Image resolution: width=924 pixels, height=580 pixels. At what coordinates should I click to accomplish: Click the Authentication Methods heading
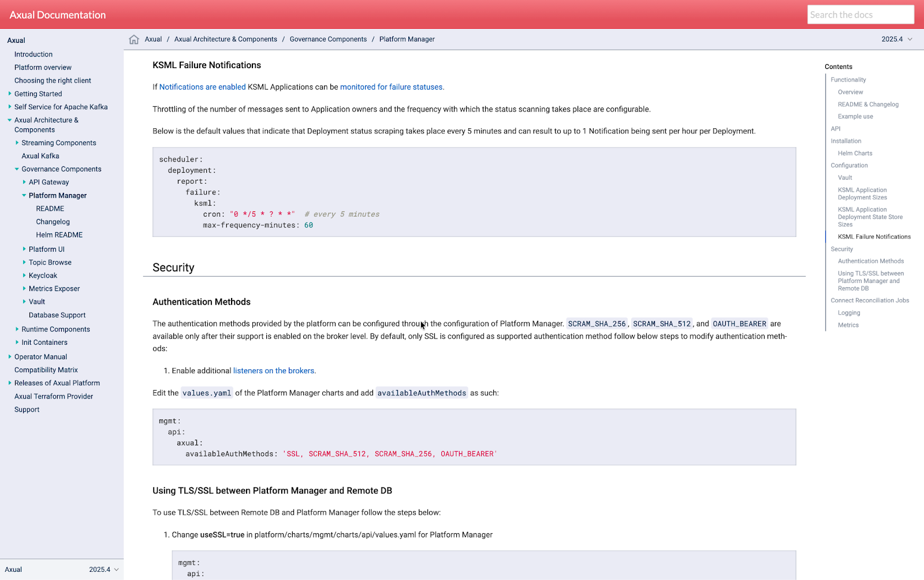tap(202, 302)
